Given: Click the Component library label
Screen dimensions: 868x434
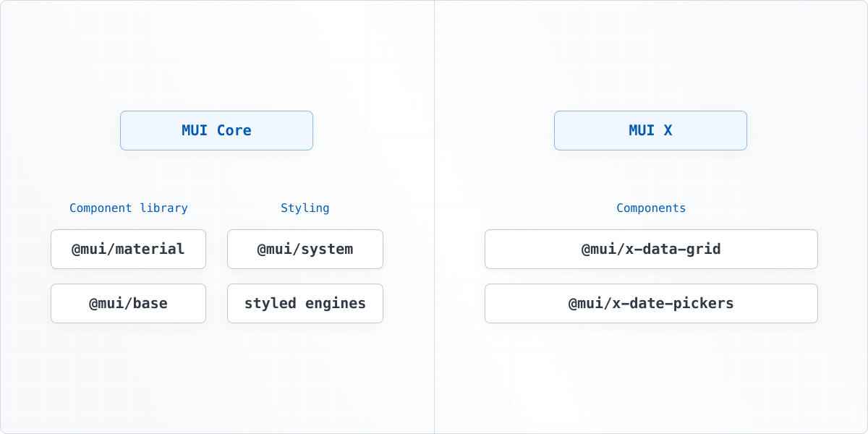Looking at the screenshot, I should coord(129,208).
